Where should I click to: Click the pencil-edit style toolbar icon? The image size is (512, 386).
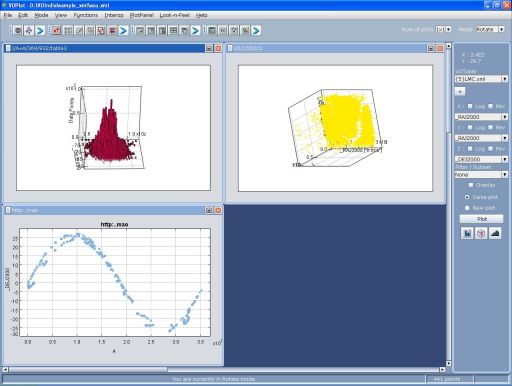point(79,31)
